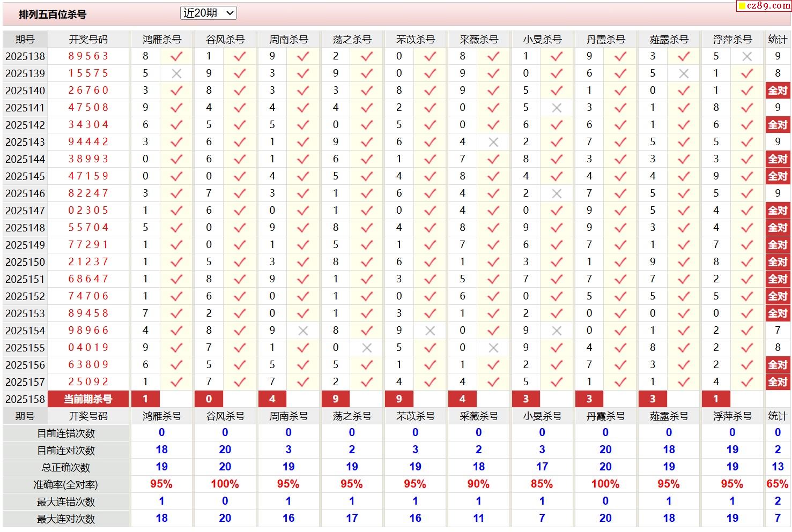
Task: Click the check mark for 小旻杀号 in row 2025156
Action: coord(557,364)
